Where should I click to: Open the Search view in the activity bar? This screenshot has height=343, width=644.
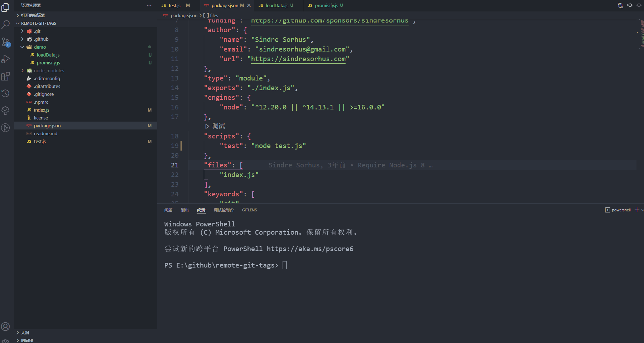coord(6,24)
